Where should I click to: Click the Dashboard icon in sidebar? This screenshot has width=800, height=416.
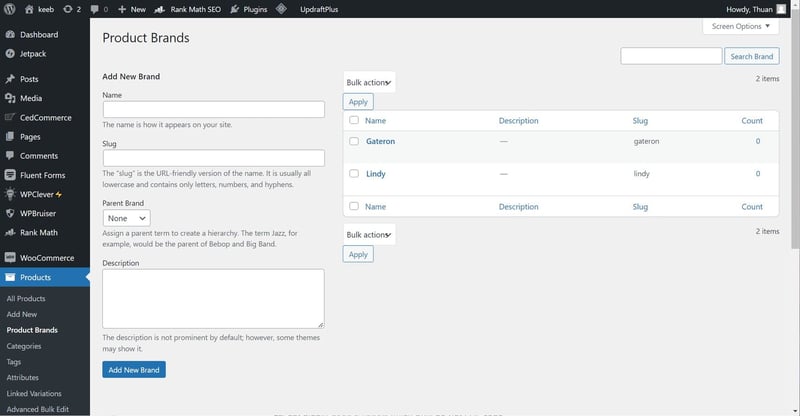(x=10, y=34)
